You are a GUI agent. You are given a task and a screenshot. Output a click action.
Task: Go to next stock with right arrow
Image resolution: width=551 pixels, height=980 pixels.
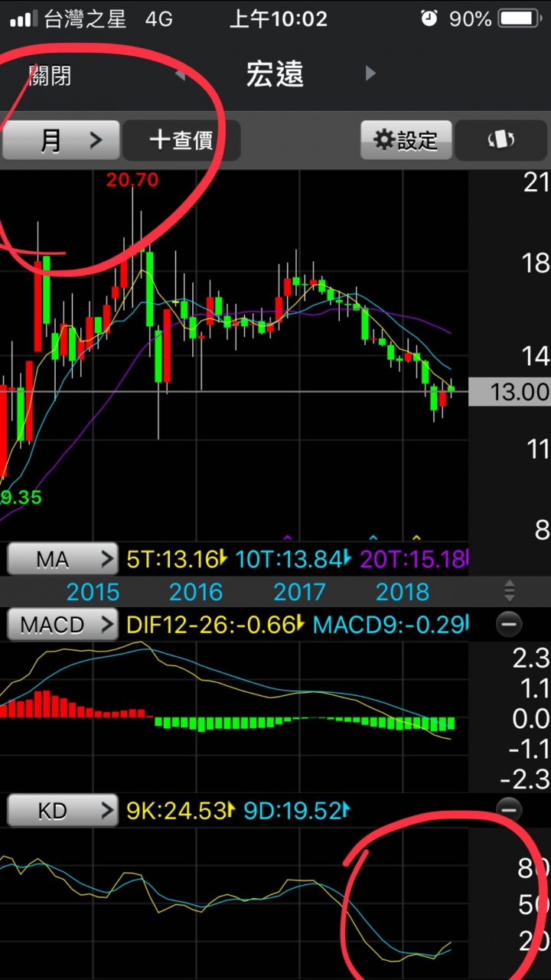(x=370, y=73)
